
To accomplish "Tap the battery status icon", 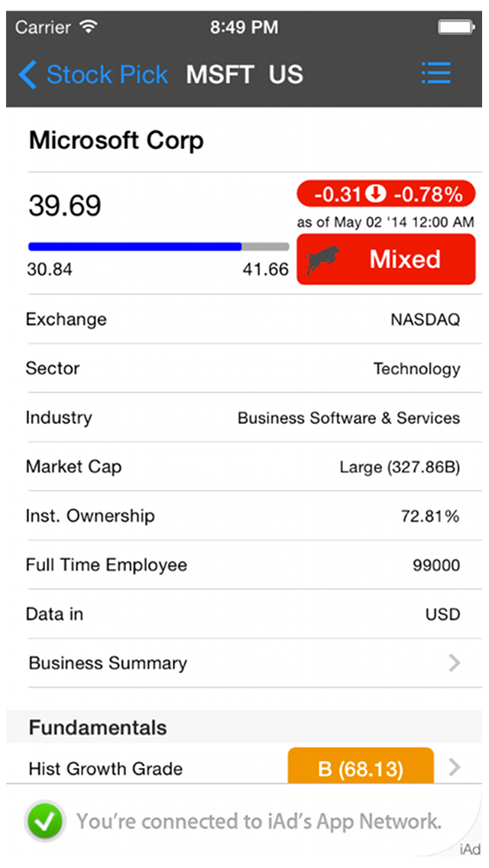I will (x=456, y=28).
